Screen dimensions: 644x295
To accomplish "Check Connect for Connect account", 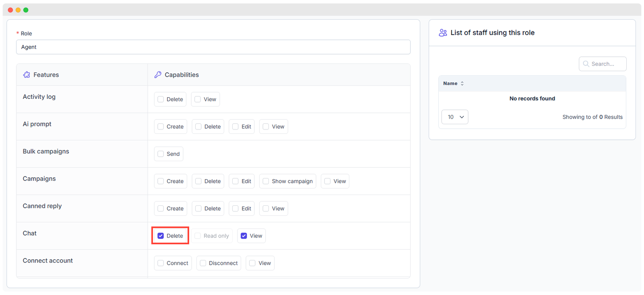I will pos(161,263).
